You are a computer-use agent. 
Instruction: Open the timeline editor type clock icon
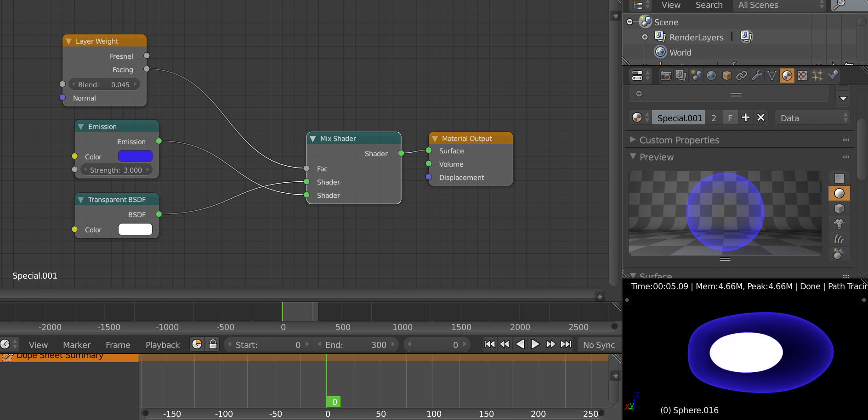point(8,344)
